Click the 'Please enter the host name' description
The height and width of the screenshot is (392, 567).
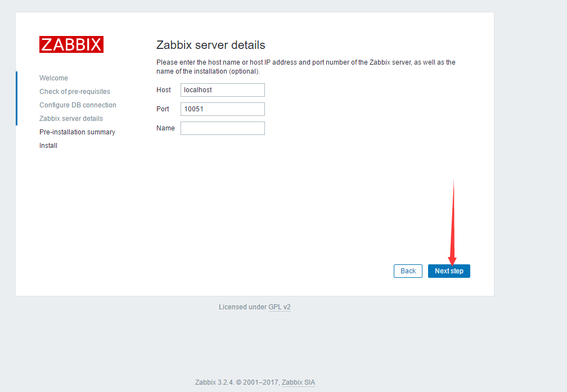point(306,67)
